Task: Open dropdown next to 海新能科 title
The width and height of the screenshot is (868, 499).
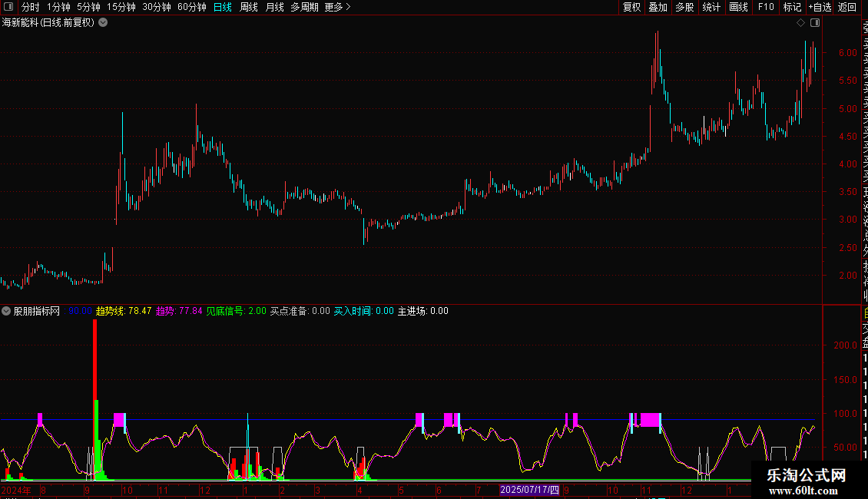Action: (103, 23)
